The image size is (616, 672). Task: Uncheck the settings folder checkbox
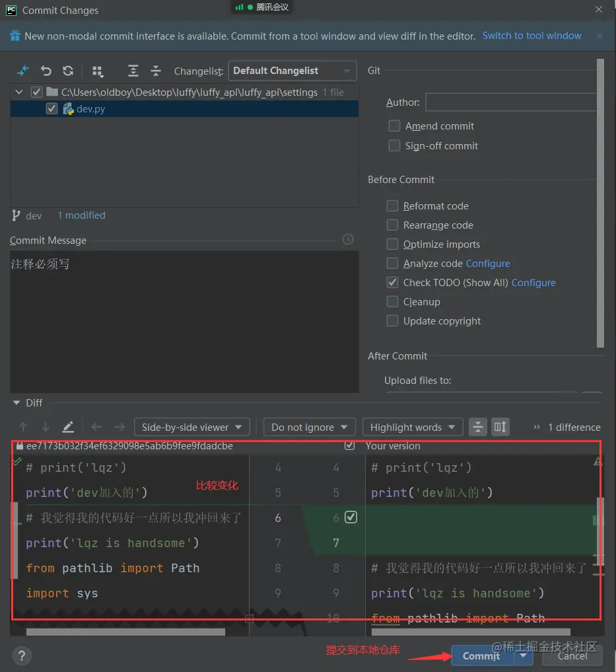click(x=36, y=92)
